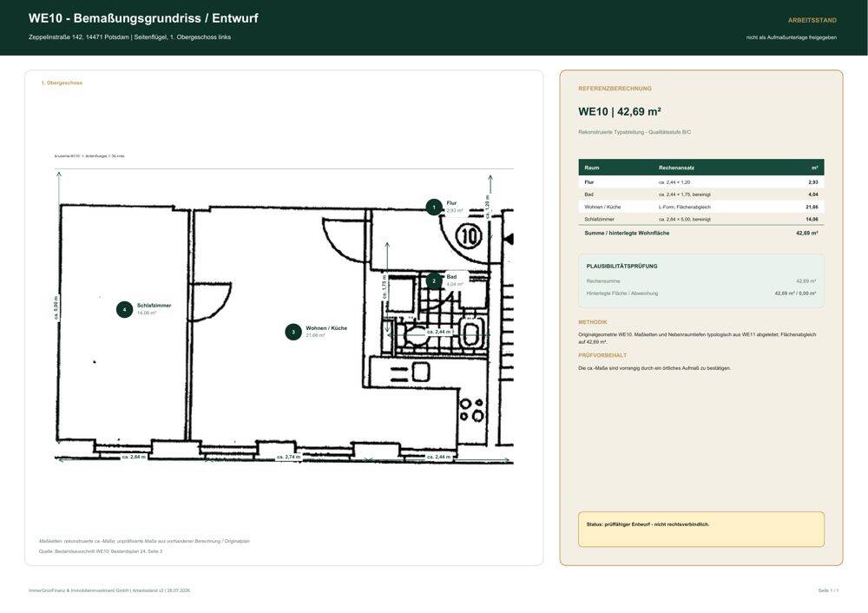Select room marker 4 Schlafzimmer

click(124, 310)
